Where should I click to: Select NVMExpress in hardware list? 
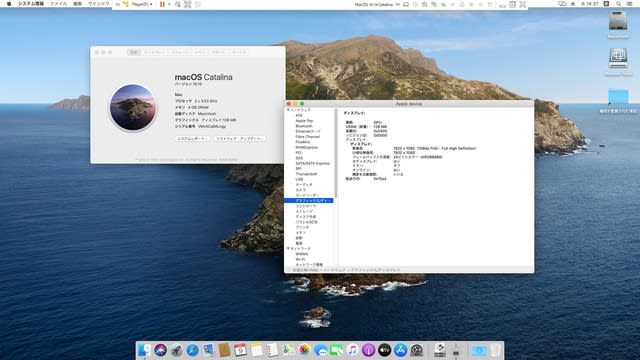point(307,147)
